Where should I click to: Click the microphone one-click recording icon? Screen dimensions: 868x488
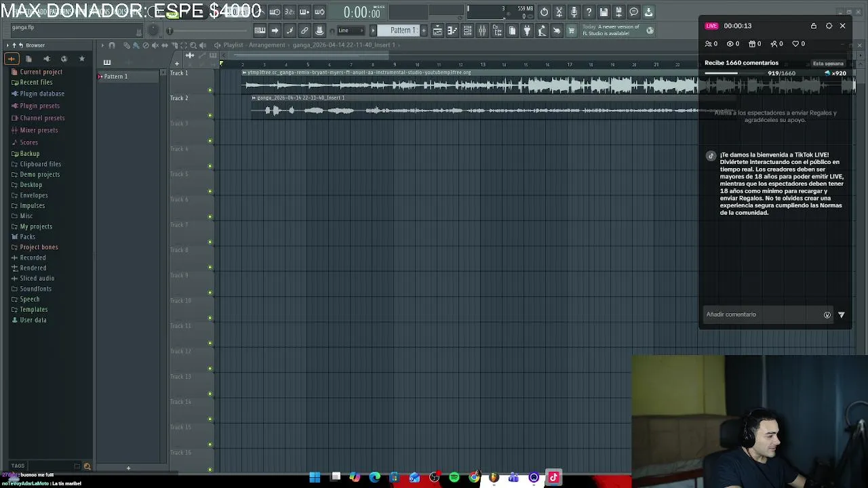574,12
